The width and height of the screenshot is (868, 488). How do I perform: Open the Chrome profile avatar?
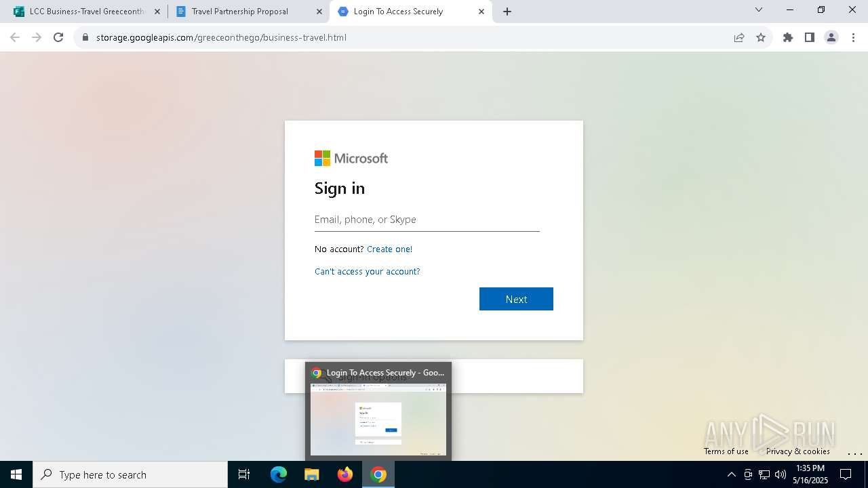pos(831,37)
